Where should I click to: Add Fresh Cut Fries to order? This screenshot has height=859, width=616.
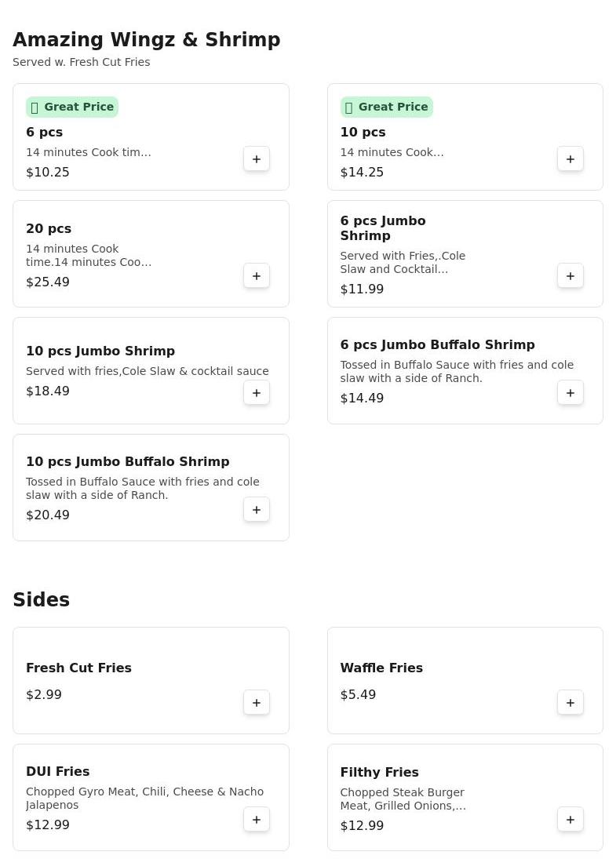pos(257,702)
